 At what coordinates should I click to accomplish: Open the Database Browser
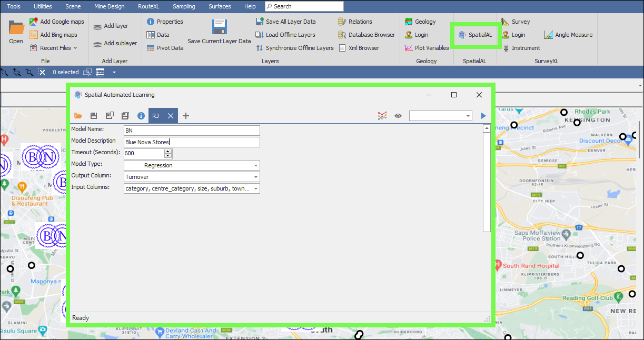(366, 35)
